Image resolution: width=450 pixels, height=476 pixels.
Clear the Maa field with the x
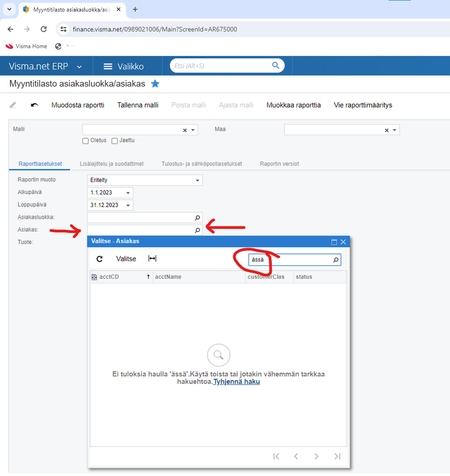[387, 130]
